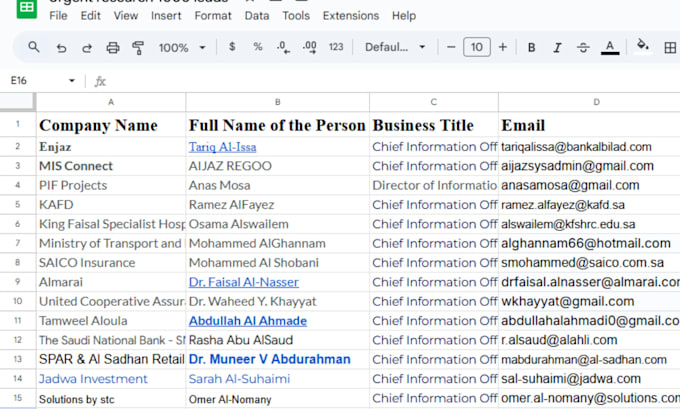This screenshot has width=680, height=409.
Task: Select the MIS Connect cell
Action: tap(111, 166)
